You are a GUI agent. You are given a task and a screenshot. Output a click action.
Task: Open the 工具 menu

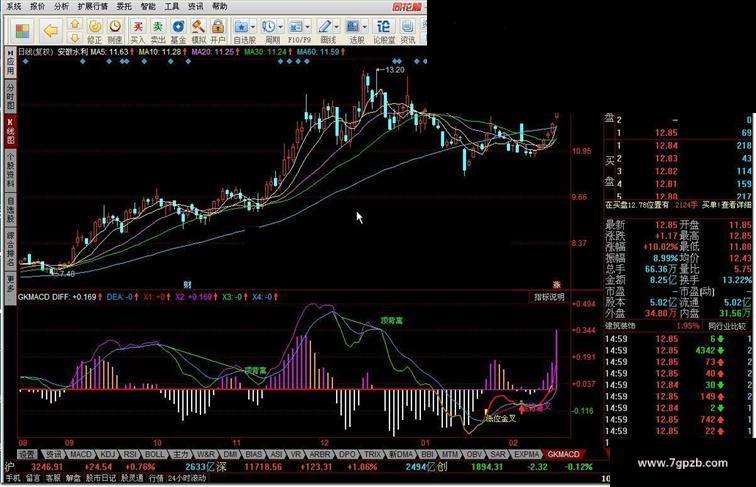(x=172, y=6)
